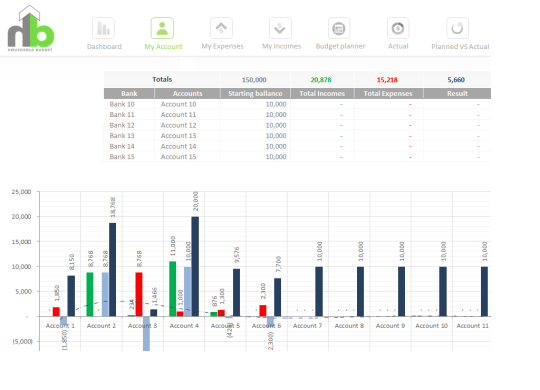Select the red 15,218 total expenses
540x390 pixels.
pos(387,80)
